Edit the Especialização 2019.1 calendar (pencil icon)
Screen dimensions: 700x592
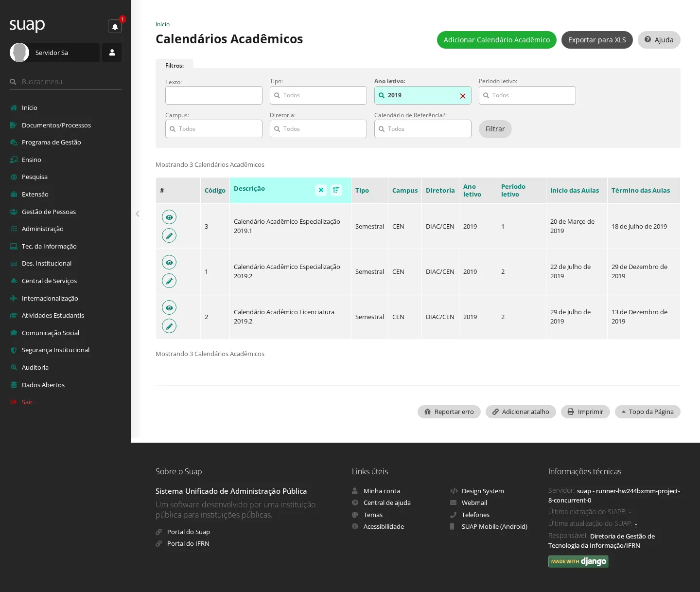pos(169,235)
